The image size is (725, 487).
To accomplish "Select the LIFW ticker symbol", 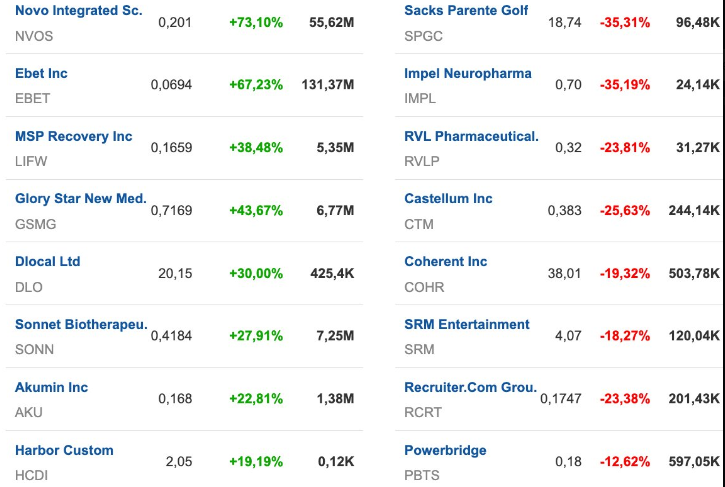I will pyautogui.click(x=31, y=161).
